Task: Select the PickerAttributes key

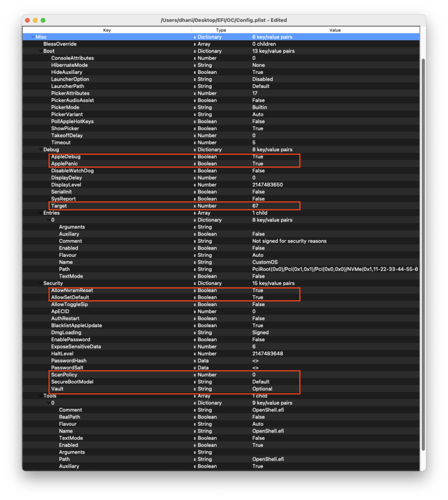Action: tap(70, 93)
